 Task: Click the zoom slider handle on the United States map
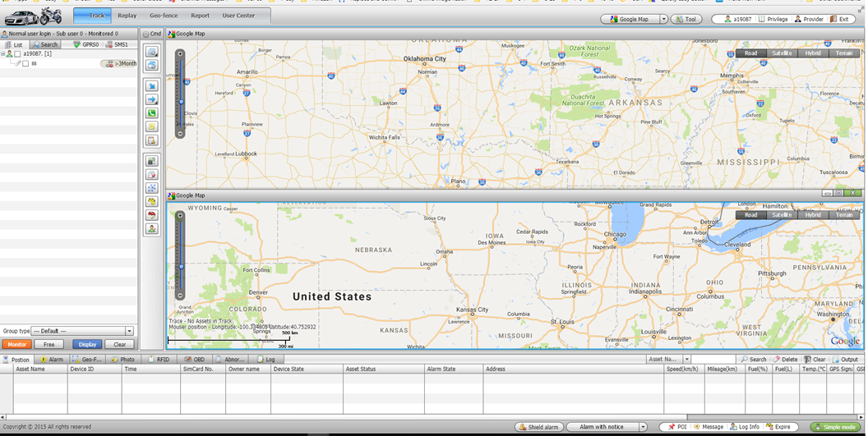181,267
